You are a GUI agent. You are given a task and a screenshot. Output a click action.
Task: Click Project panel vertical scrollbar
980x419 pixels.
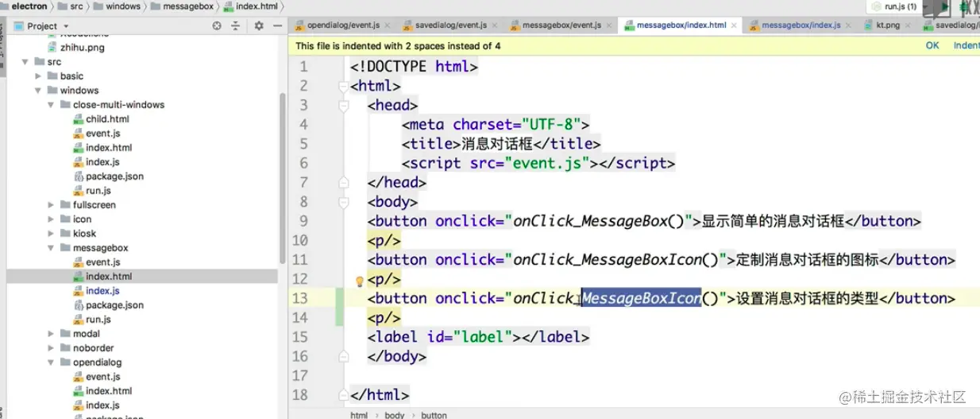(x=283, y=179)
